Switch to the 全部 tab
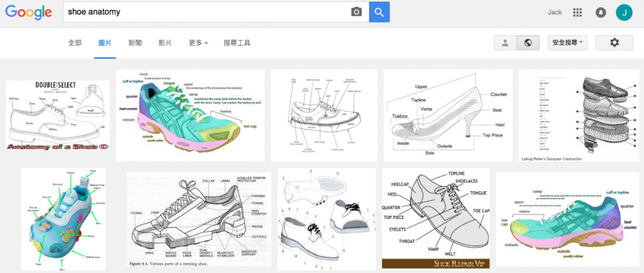644x273 pixels. (75, 43)
